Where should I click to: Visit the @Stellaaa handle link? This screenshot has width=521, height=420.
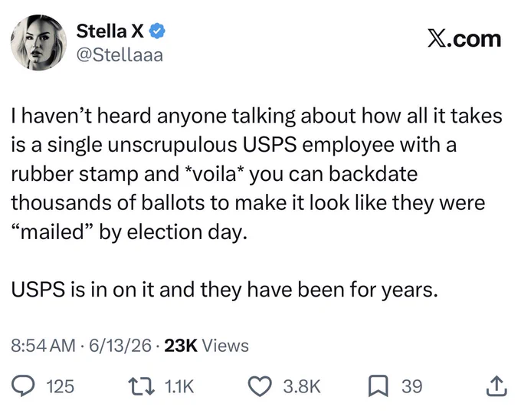pyautogui.click(x=120, y=55)
